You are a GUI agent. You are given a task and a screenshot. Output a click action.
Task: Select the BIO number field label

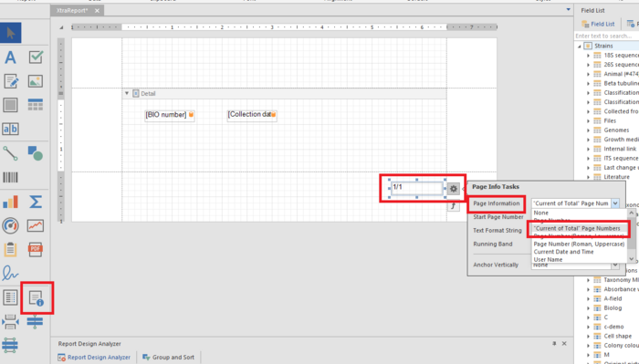(x=166, y=115)
